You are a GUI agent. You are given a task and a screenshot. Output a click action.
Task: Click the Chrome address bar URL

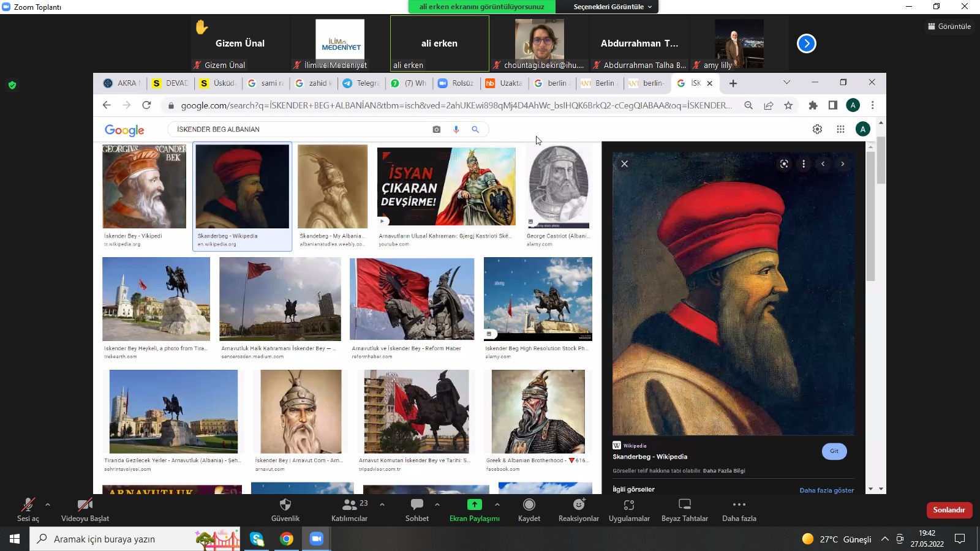coord(456,105)
